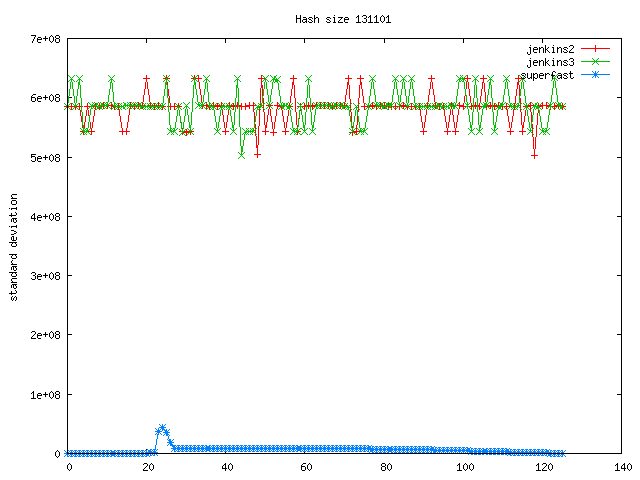Click the lowest red jenkins2 dip near x=118
The image size is (640, 480).
pos(535,155)
